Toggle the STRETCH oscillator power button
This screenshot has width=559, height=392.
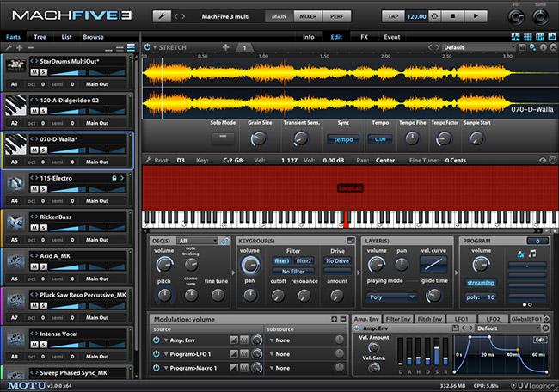pos(147,47)
